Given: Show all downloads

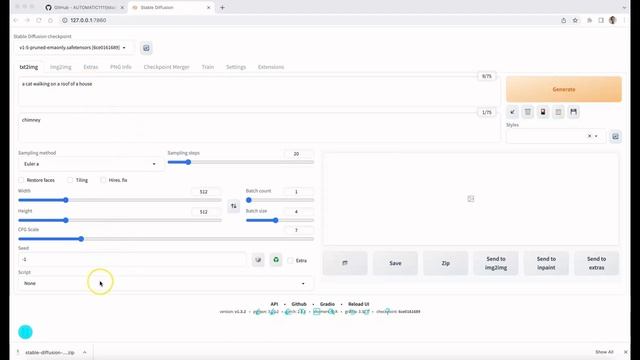Looking at the screenshot, I should [x=604, y=352].
